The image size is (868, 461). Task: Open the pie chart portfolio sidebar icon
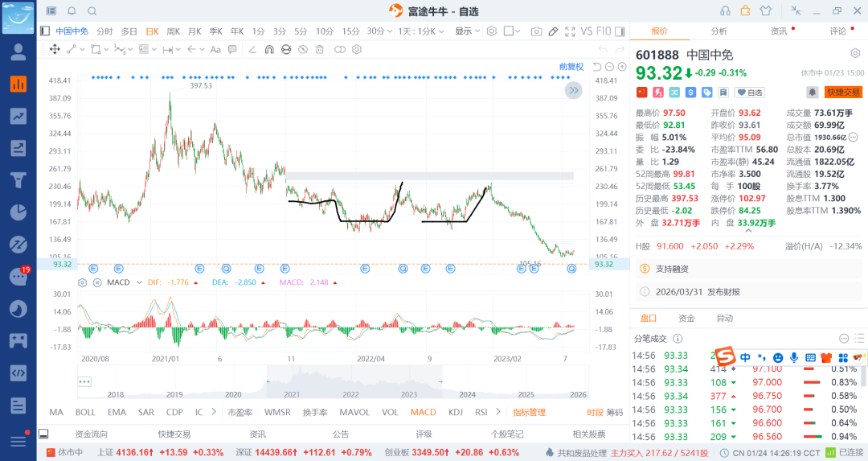point(18,212)
